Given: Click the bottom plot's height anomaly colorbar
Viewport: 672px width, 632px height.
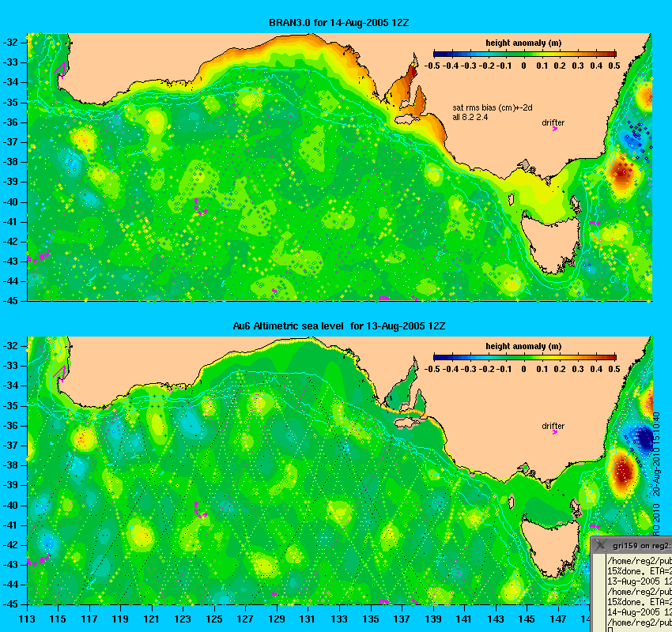Looking at the screenshot, I should [525, 358].
